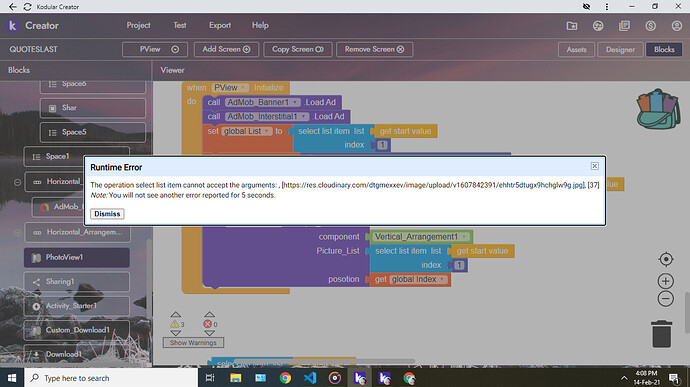This screenshot has width=690, height=387.
Task: Open the Test menu
Action: 180,26
